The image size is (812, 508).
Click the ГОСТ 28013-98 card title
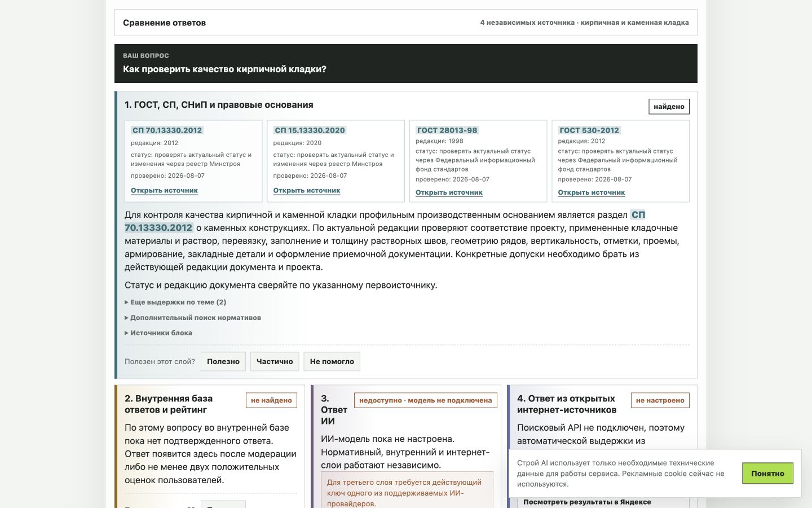pos(447,130)
